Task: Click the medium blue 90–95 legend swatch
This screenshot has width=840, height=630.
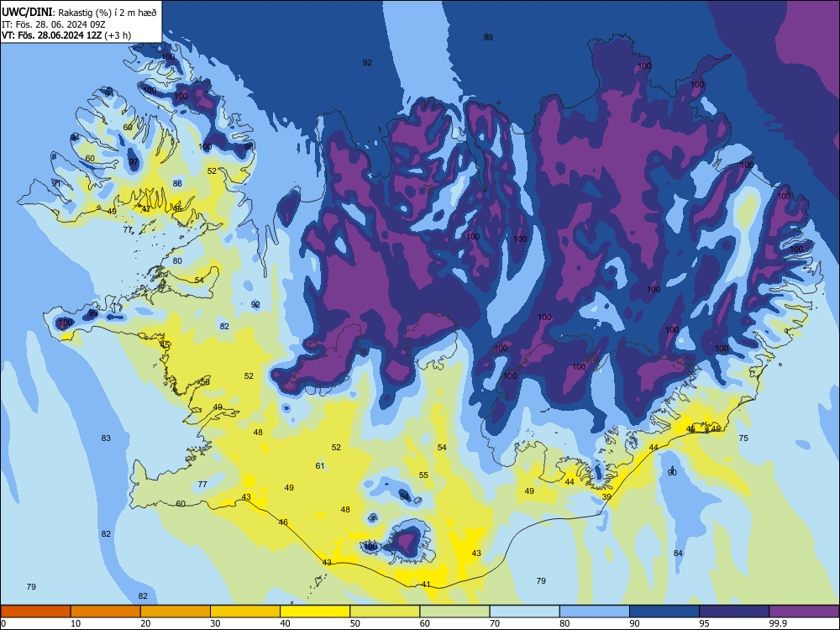Action: (664, 612)
